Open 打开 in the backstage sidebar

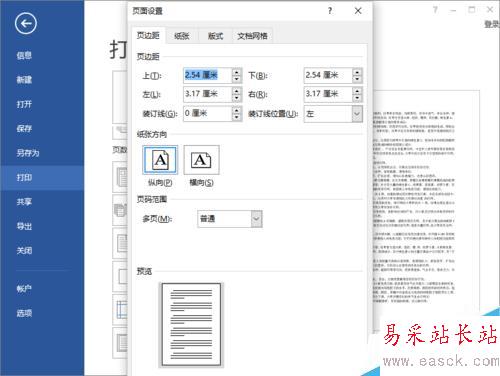[24, 104]
